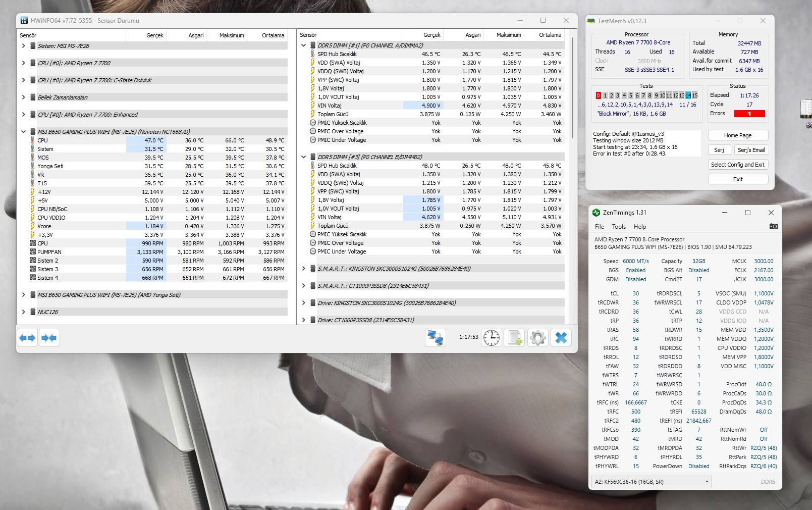This screenshot has height=510, width=812.
Task: Click the blue X close sensors icon
Action: point(561,337)
